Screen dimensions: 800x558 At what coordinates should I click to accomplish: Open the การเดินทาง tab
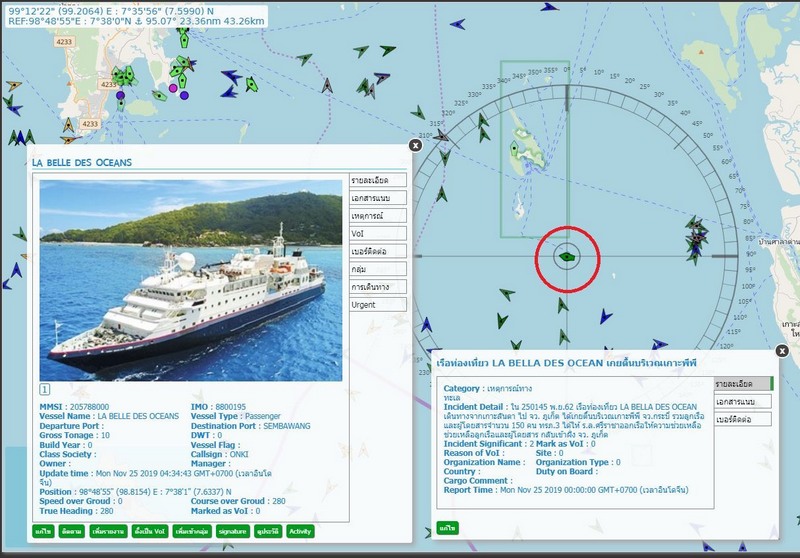pyautogui.click(x=378, y=287)
